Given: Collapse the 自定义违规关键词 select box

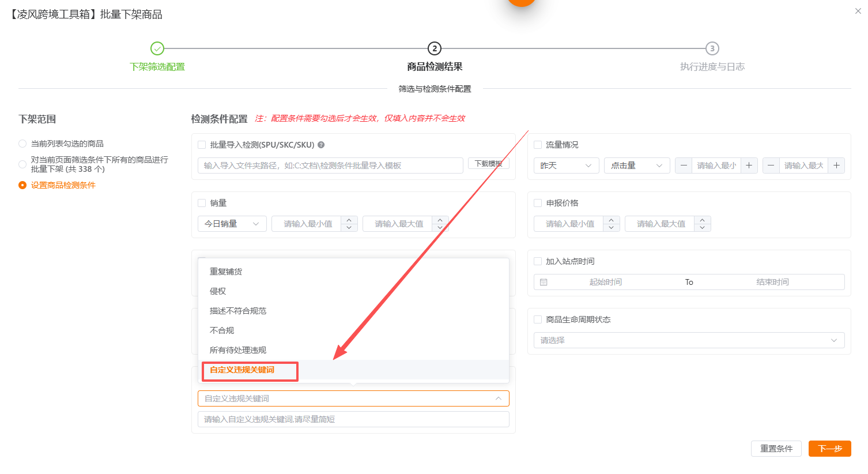Looking at the screenshot, I should [x=353, y=398].
